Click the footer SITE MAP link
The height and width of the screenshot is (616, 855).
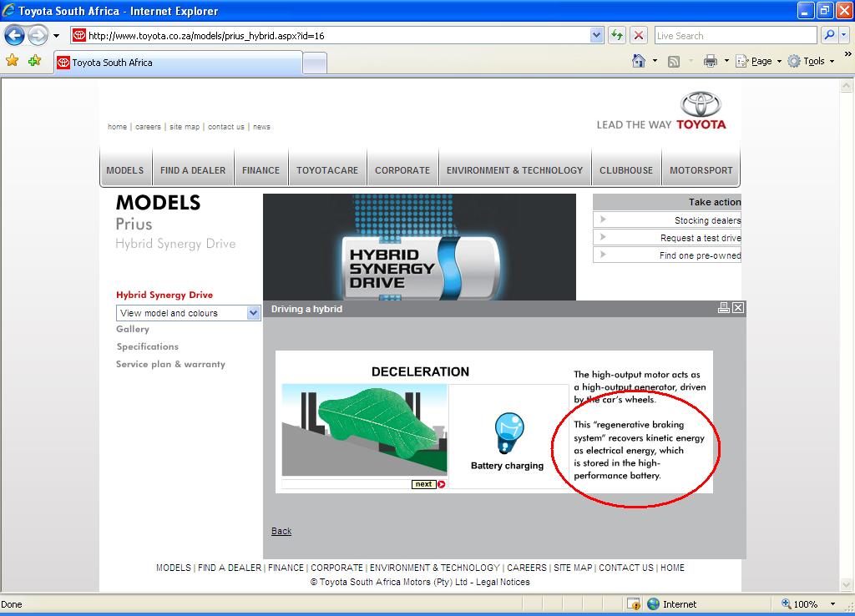pos(573,568)
